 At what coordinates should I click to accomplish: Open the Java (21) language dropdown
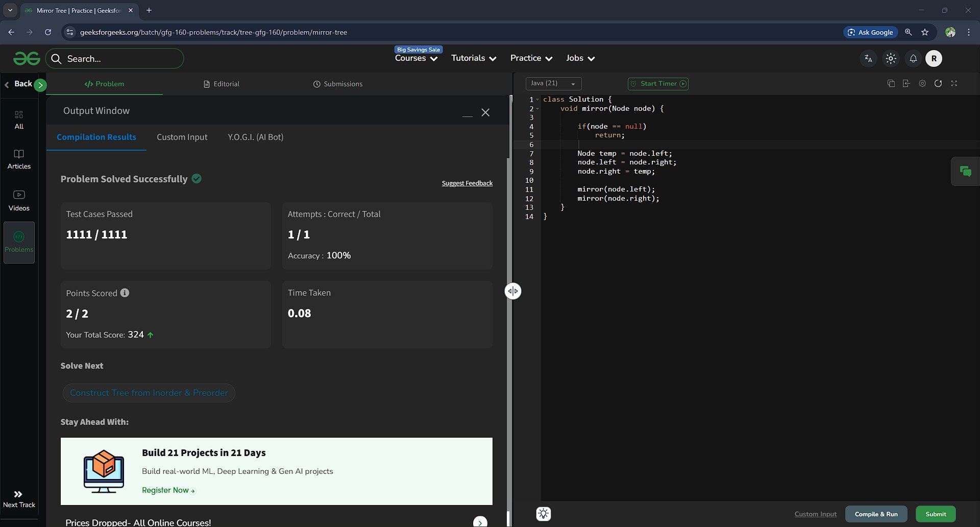[553, 84]
